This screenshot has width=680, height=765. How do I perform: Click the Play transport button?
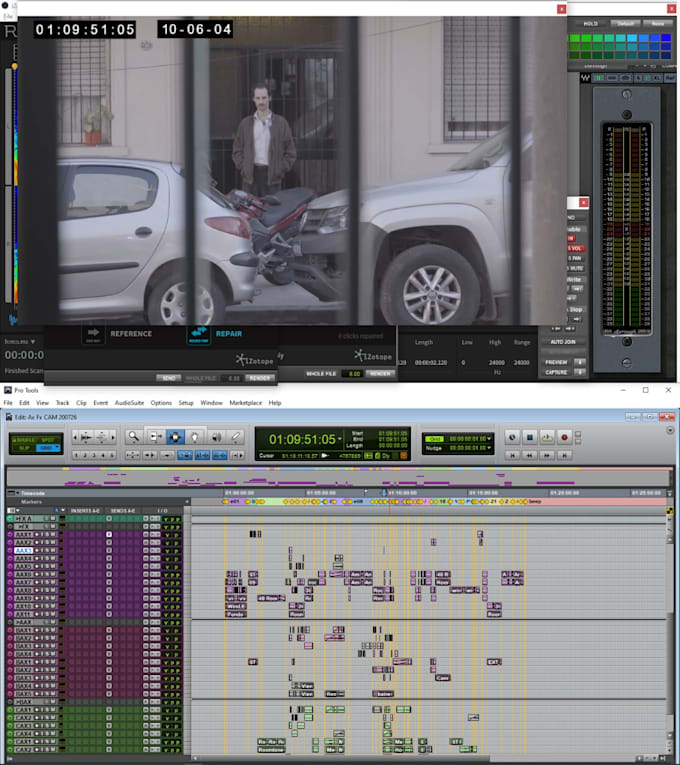pyautogui.click(x=547, y=437)
